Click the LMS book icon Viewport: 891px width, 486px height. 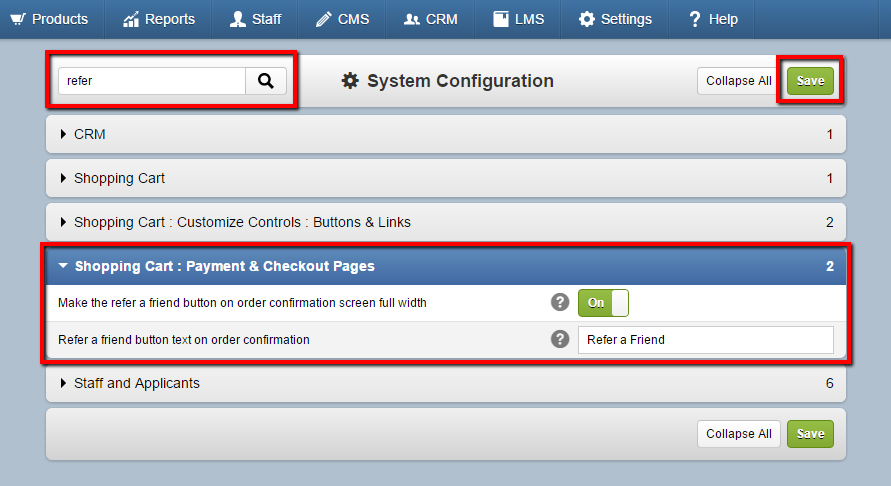coord(501,19)
